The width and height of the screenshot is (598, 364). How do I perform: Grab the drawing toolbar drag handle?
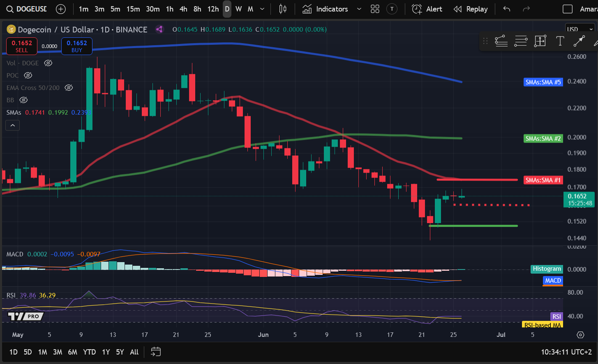[485, 41]
